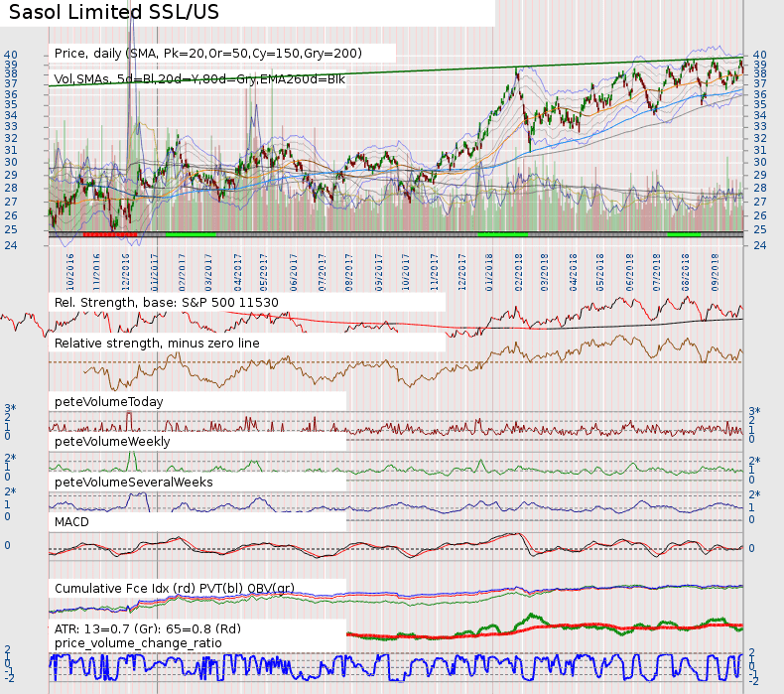Click the green signal bar near 08/2018
The image size is (784, 694).
tap(684, 234)
